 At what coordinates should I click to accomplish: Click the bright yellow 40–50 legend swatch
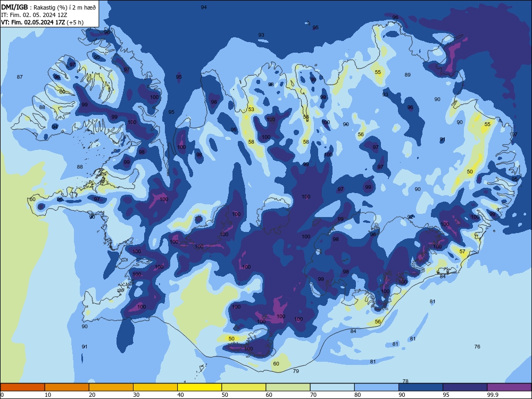(x=199, y=387)
